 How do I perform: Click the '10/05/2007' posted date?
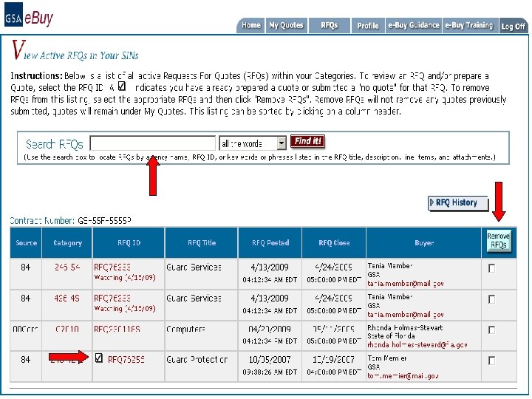(270, 360)
